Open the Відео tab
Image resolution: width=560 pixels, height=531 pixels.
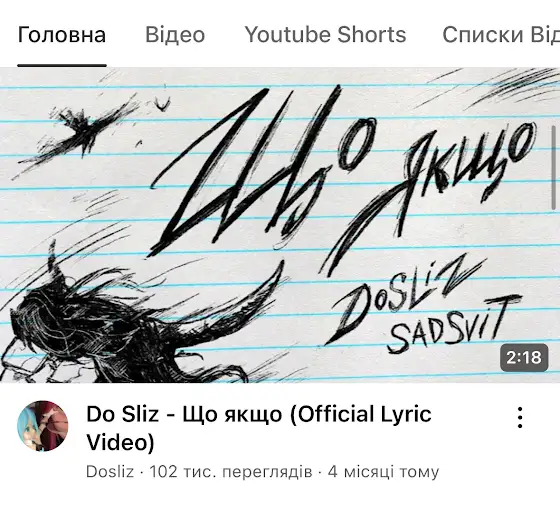coord(175,35)
